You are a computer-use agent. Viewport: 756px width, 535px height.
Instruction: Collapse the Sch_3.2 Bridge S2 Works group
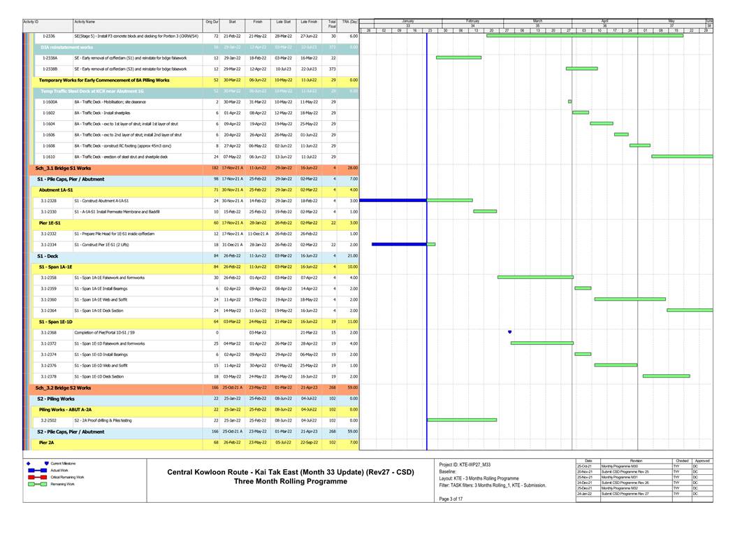pos(64,387)
